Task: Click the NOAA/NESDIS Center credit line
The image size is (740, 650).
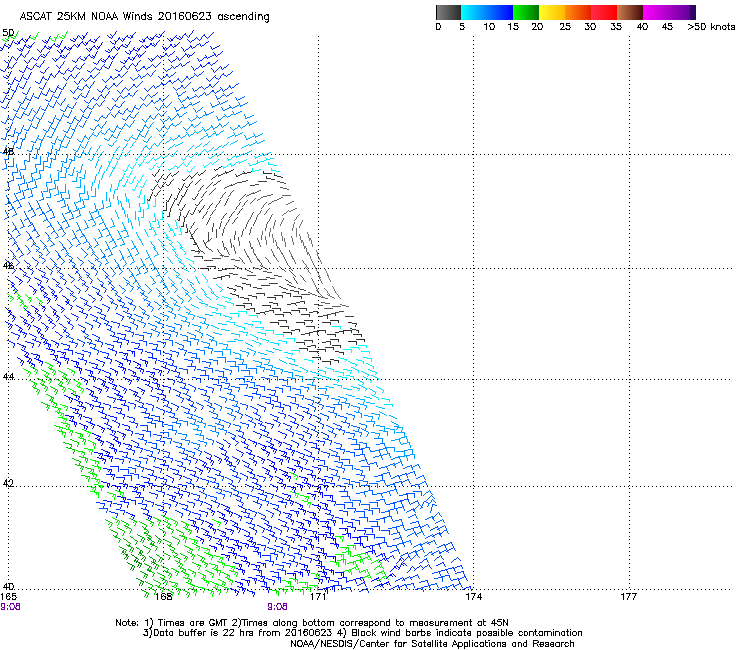Action: point(432,643)
